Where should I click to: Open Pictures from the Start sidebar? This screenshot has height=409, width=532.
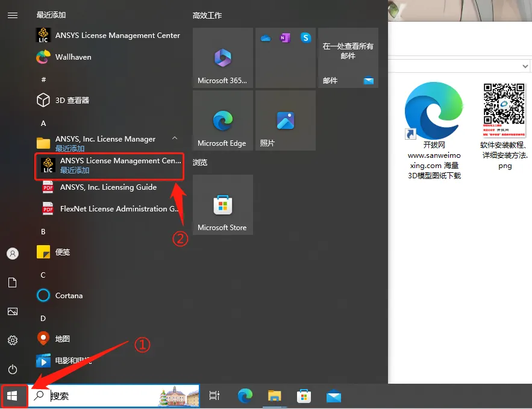13,311
